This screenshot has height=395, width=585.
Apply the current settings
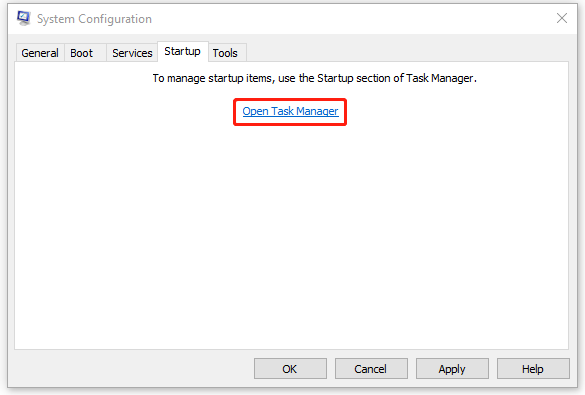[x=452, y=369]
